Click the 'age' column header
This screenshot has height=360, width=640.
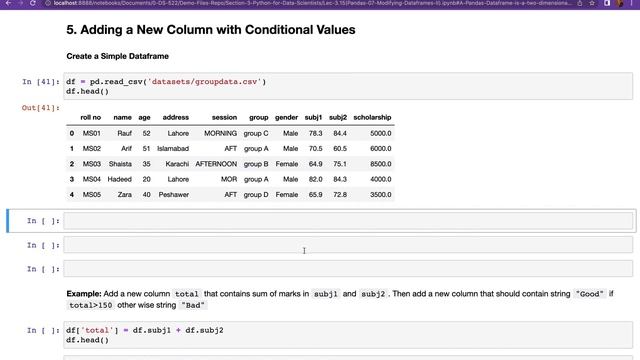point(144,117)
